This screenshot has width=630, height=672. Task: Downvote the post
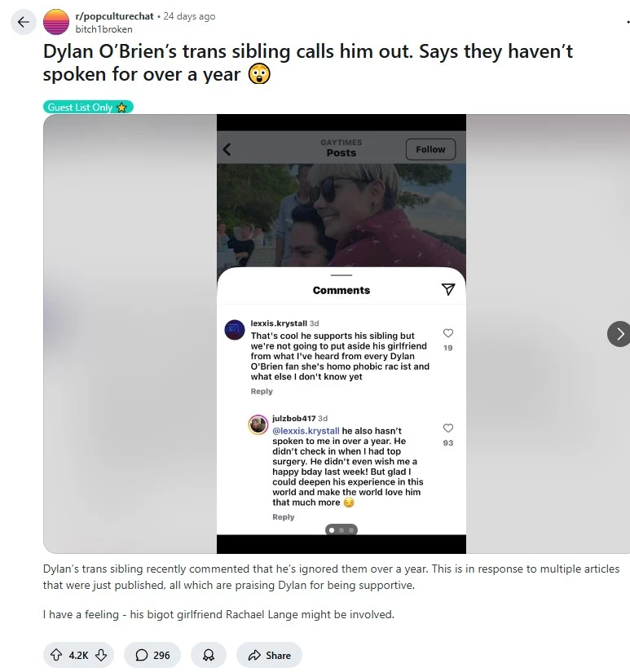tap(101, 655)
